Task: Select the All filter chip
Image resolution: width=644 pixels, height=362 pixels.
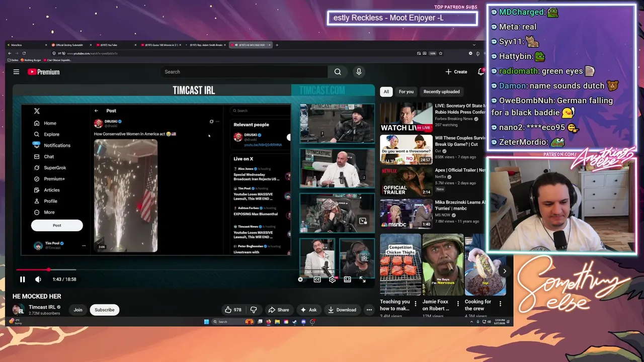Action: (x=386, y=92)
